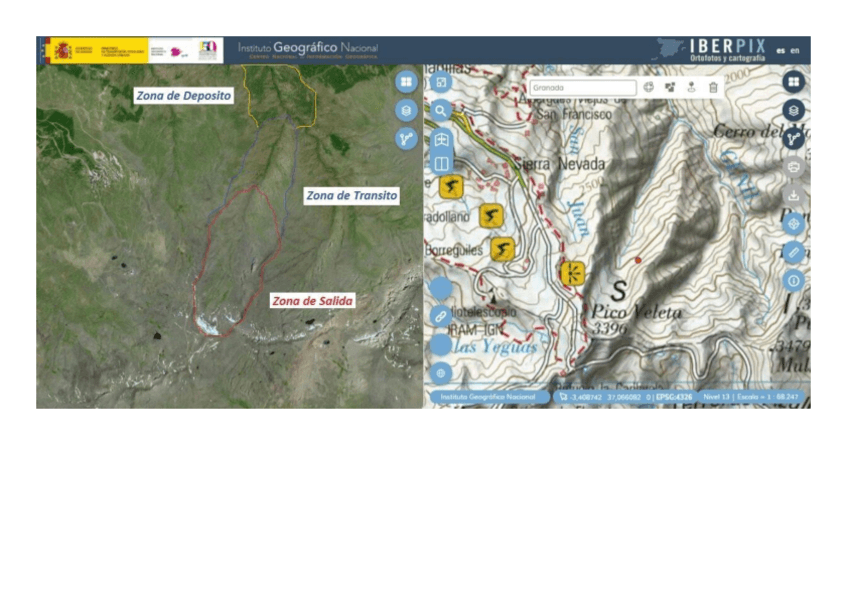Click the Sierra Nevada label on the map
The image size is (848, 599).
click(559, 163)
